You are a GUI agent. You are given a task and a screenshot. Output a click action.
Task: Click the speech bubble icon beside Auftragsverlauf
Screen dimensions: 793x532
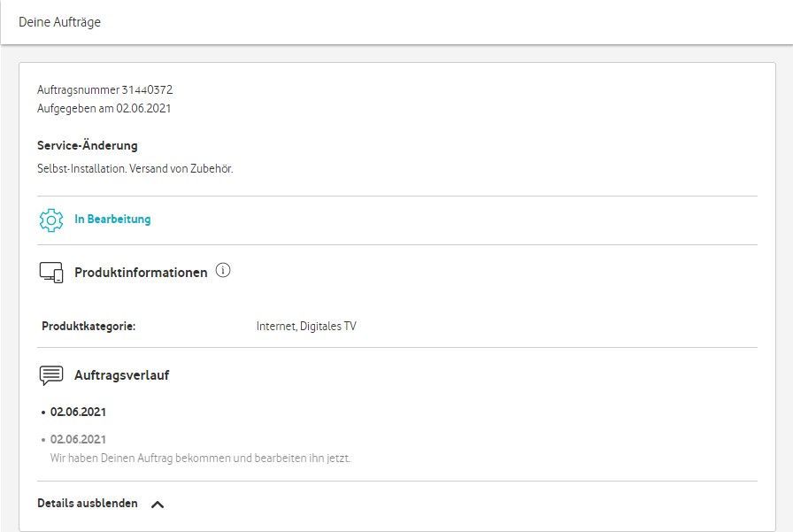point(49,374)
